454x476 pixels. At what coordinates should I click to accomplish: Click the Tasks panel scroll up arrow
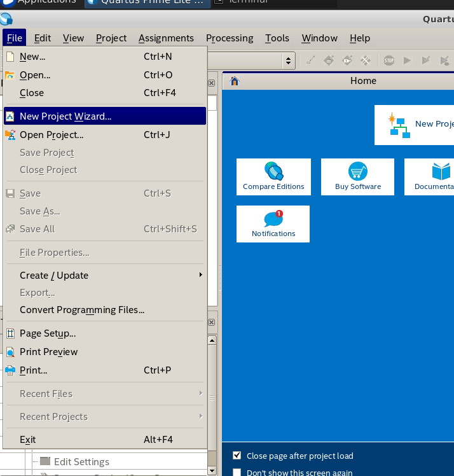(212, 340)
